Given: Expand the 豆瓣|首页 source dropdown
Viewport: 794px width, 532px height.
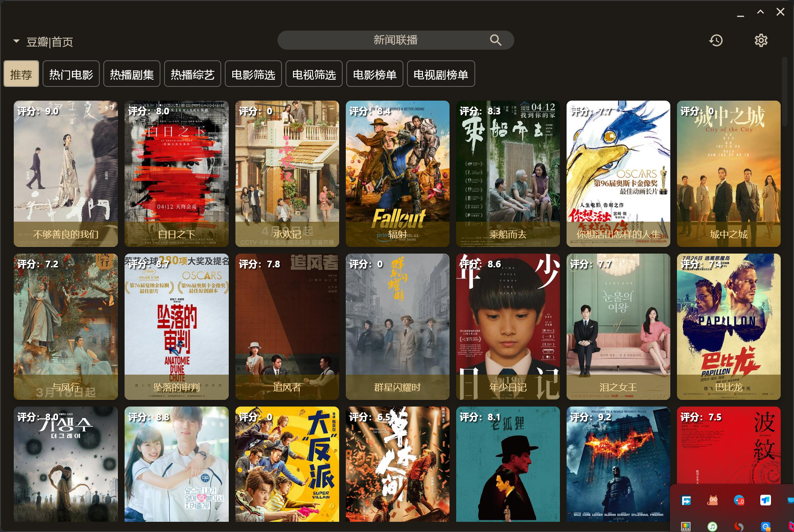Looking at the screenshot, I should [x=16, y=41].
